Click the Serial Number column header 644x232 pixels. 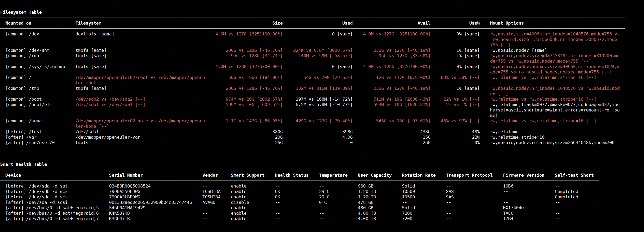[126, 175]
